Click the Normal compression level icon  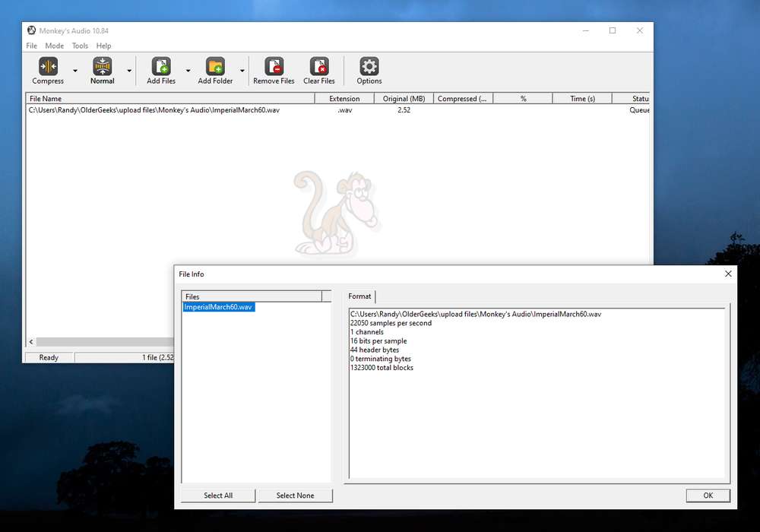pos(103,66)
